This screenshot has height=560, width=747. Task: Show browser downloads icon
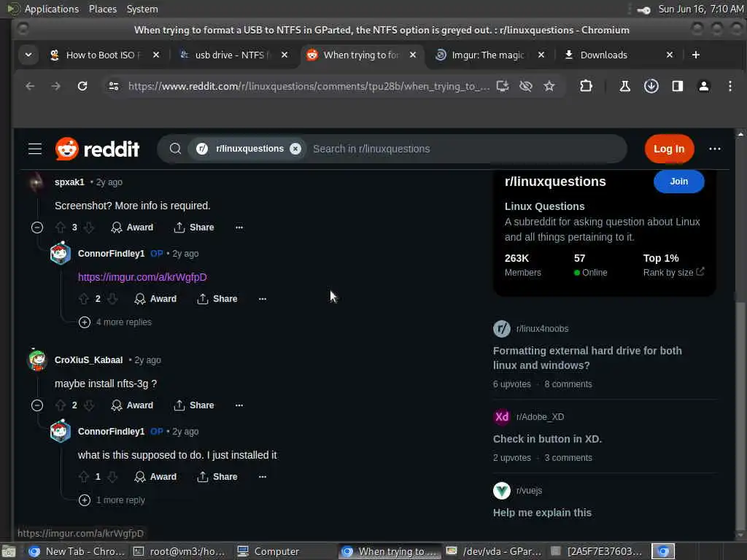coord(651,86)
